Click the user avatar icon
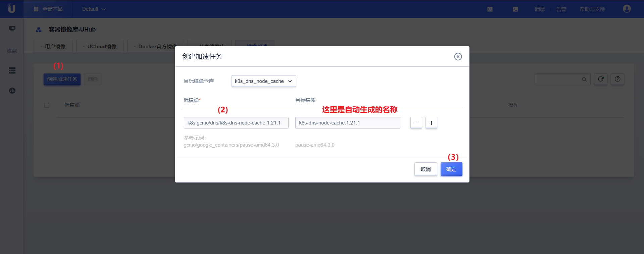Viewport: 644px width, 254px height. [627, 9]
